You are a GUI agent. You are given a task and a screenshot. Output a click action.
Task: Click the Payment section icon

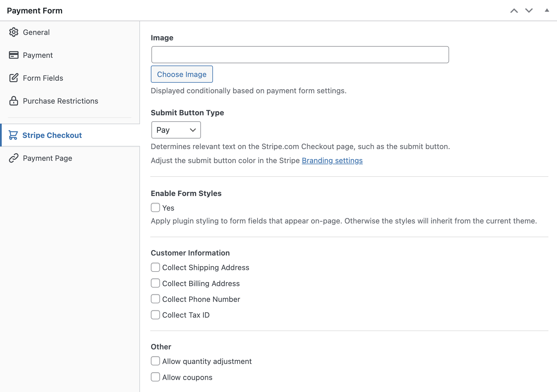point(13,54)
